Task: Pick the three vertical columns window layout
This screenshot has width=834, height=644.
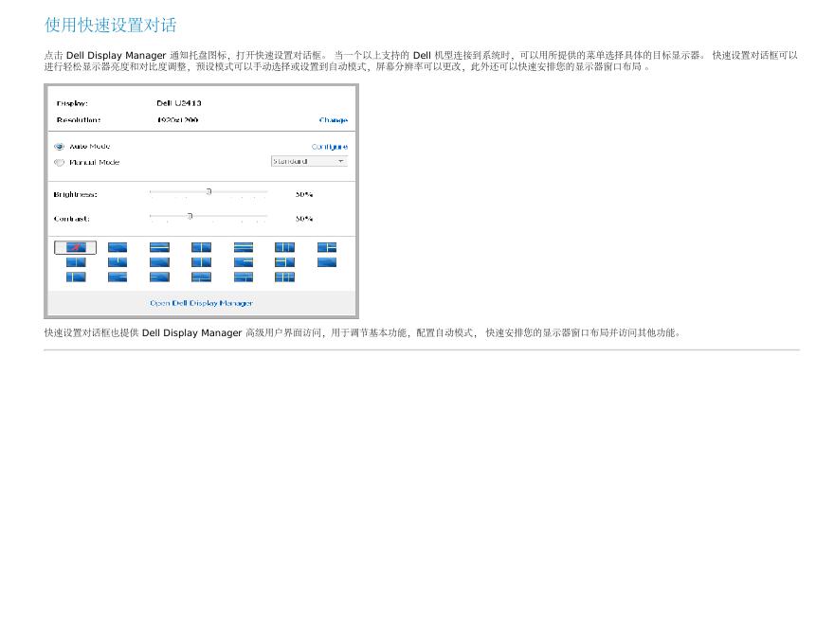Action: 284,247
